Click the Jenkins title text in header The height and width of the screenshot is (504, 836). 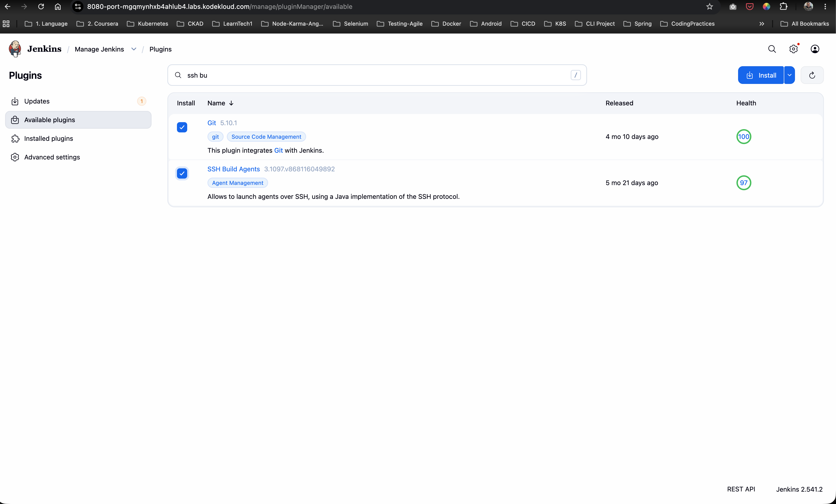coord(45,49)
